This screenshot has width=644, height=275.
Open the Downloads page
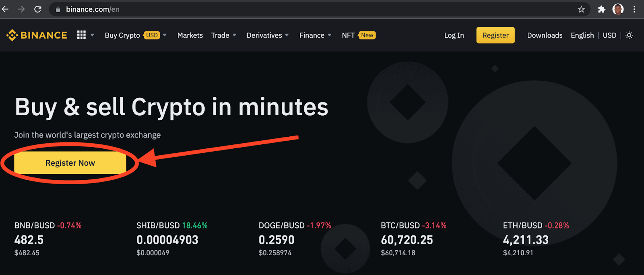[x=545, y=35]
